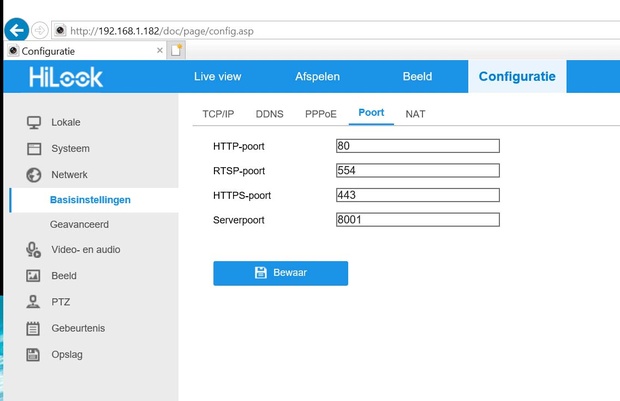
Task: Select the Configuratie browser tab
Action: click(85, 51)
